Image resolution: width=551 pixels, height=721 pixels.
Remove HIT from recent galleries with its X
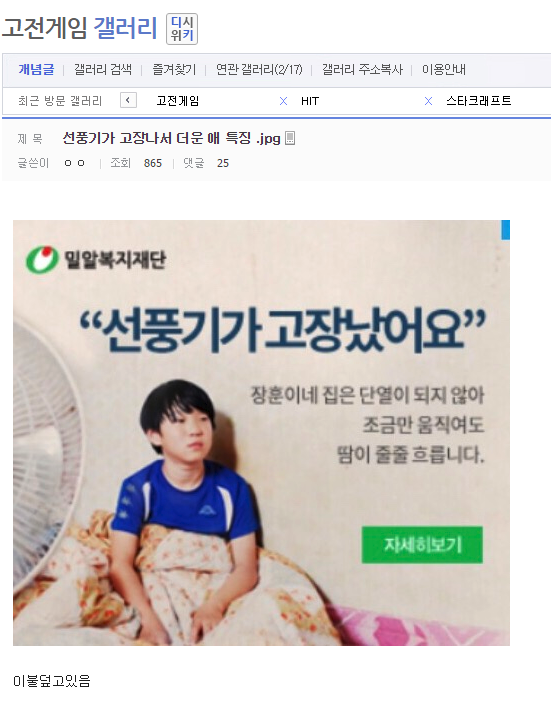(428, 101)
